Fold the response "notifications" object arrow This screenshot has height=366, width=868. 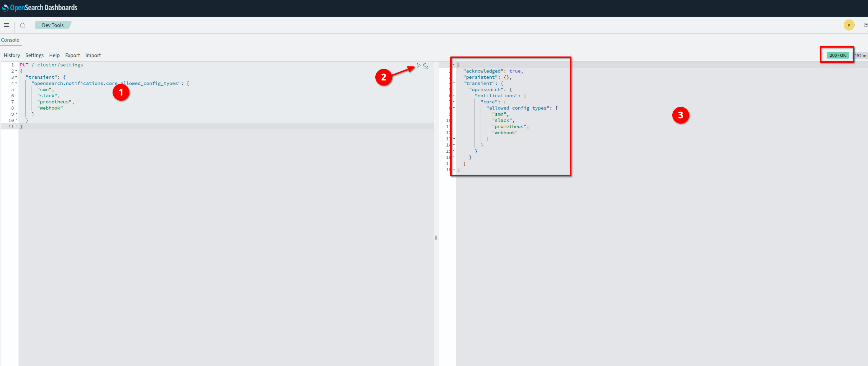click(454, 96)
